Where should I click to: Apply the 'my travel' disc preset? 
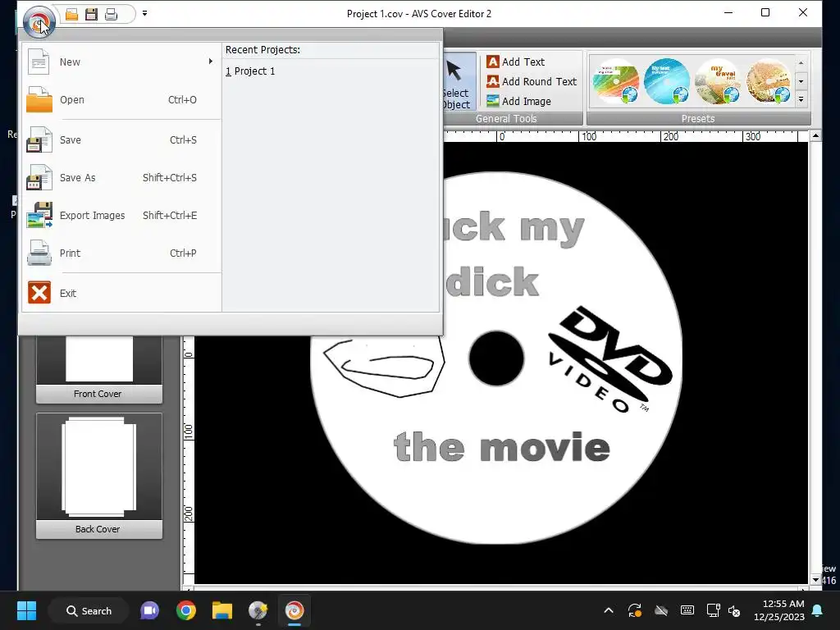click(718, 81)
